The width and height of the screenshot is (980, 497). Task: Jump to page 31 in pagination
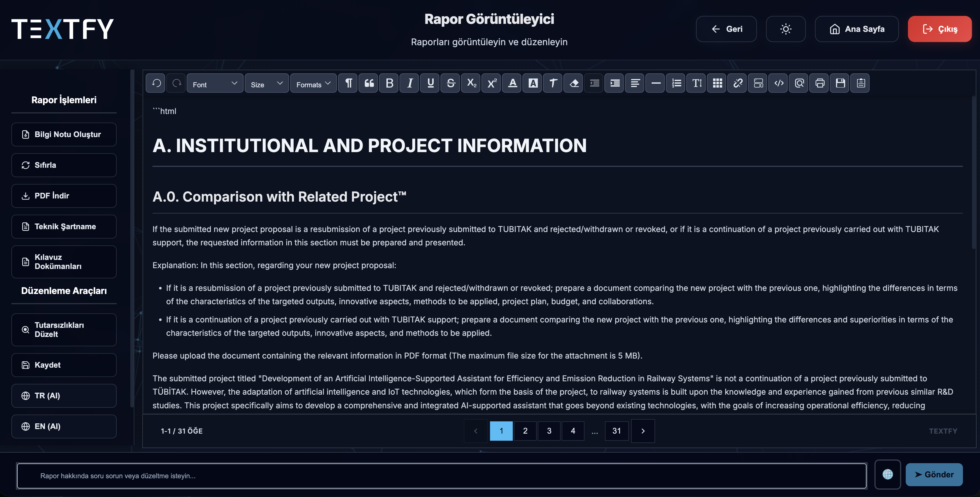tap(616, 431)
